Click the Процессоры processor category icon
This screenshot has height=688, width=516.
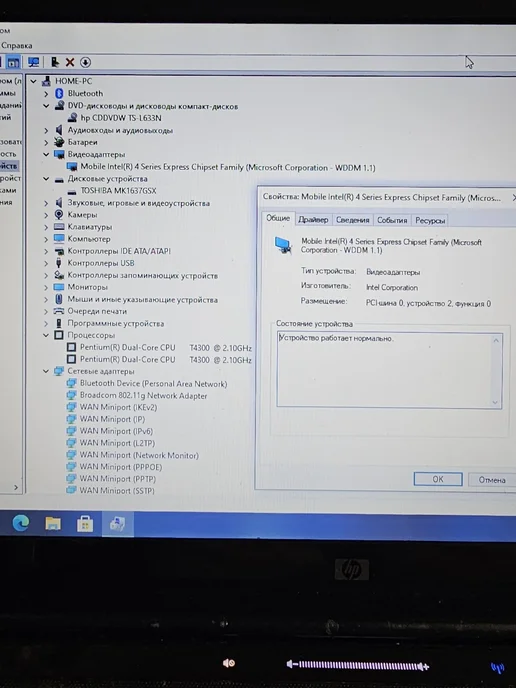tap(59, 335)
